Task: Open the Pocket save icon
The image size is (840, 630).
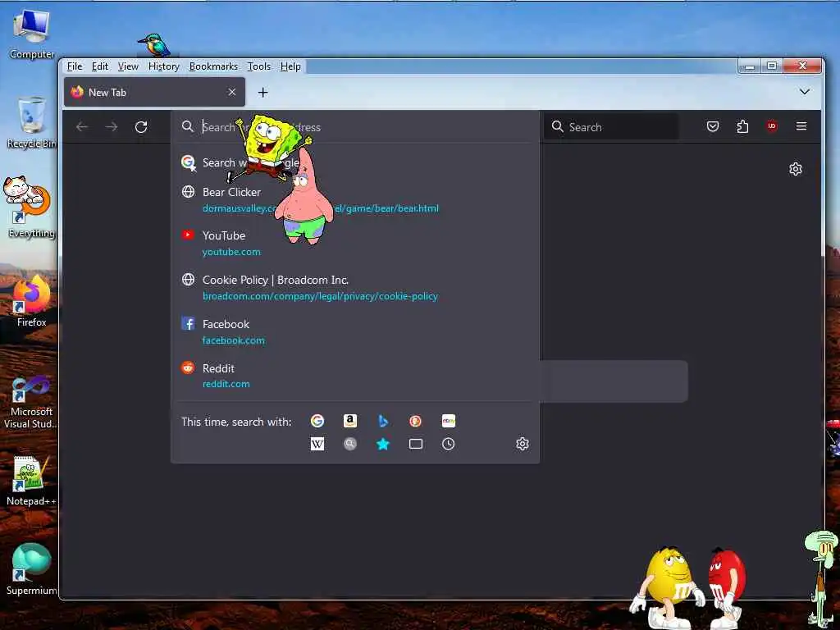Action: (713, 126)
